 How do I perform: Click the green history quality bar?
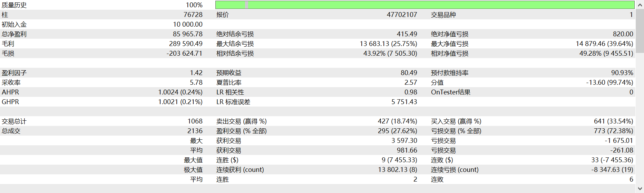(425, 5)
